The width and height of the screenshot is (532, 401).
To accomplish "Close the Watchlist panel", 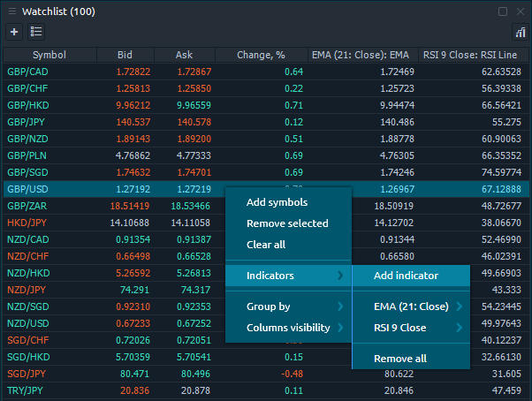I will (520, 11).
